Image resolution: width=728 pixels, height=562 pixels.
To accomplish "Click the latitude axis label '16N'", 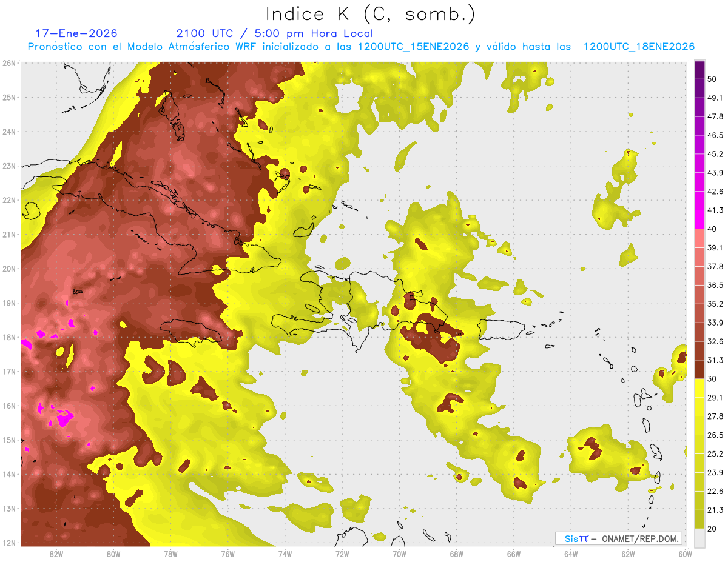I will tap(9, 406).
